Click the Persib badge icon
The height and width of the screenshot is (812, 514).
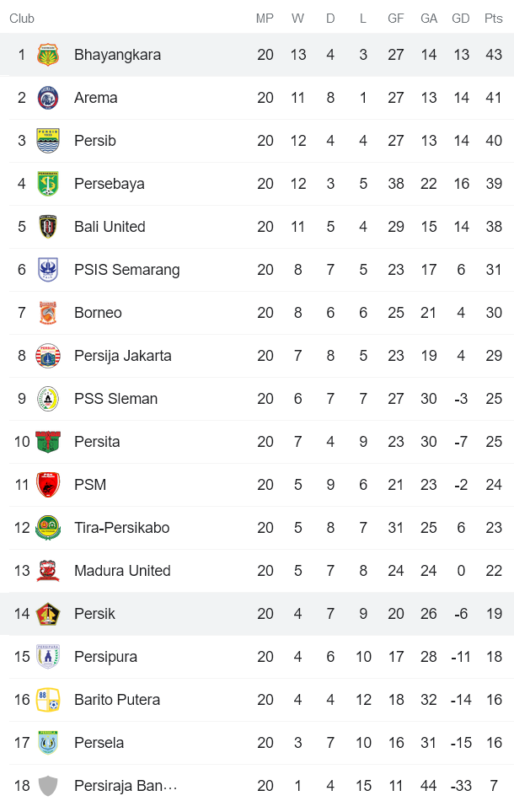point(48,140)
